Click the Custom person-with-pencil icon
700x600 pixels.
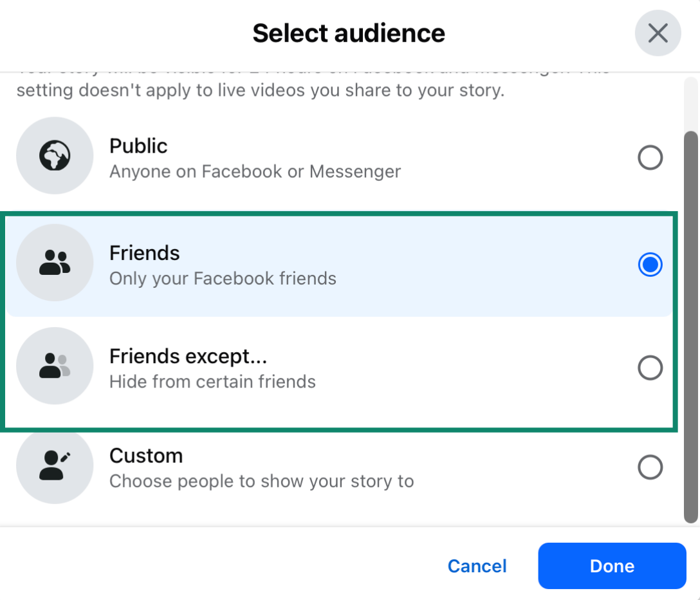coord(55,465)
